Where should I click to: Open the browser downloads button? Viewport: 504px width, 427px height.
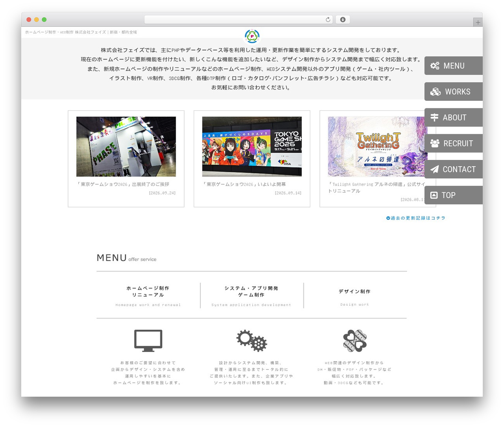pyautogui.click(x=343, y=20)
